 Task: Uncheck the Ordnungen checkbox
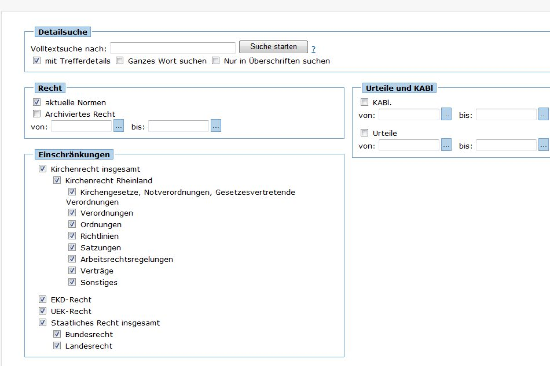pyautogui.click(x=72, y=224)
